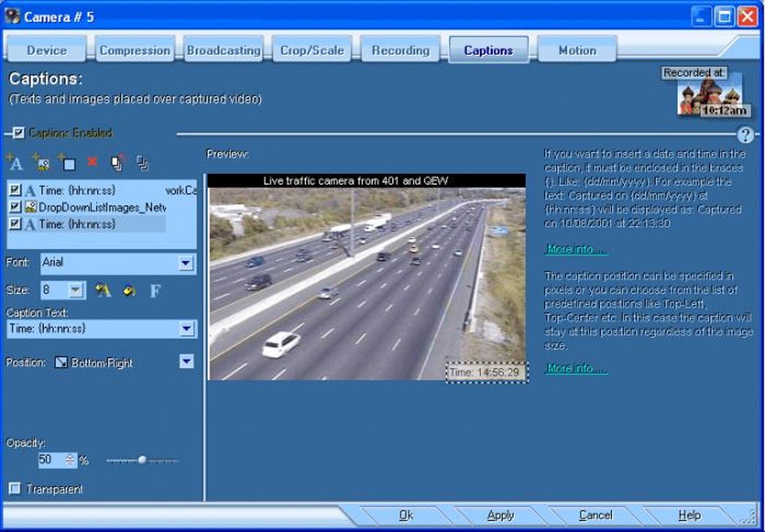Open the Compression tab
Image resolution: width=765 pixels, height=532 pixels.
[134, 49]
